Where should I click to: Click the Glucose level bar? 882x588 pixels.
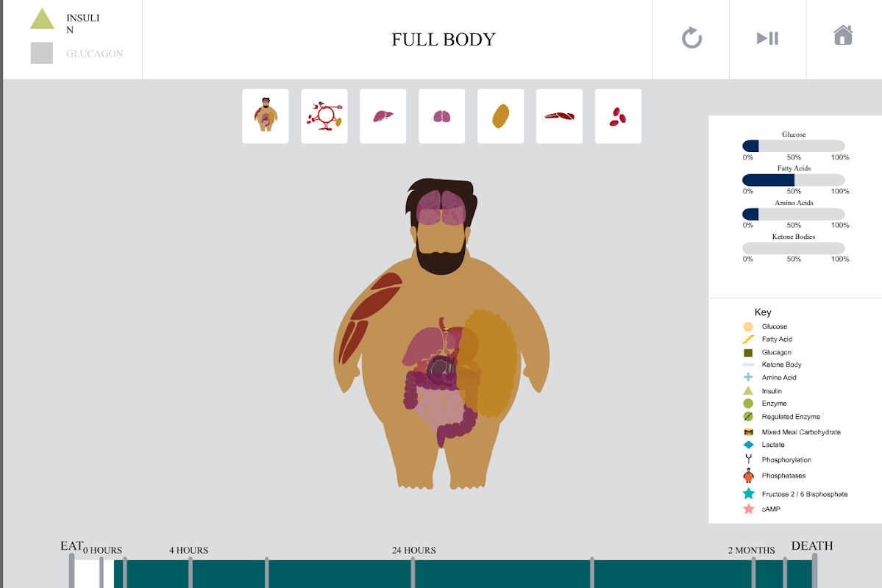(x=794, y=146)
